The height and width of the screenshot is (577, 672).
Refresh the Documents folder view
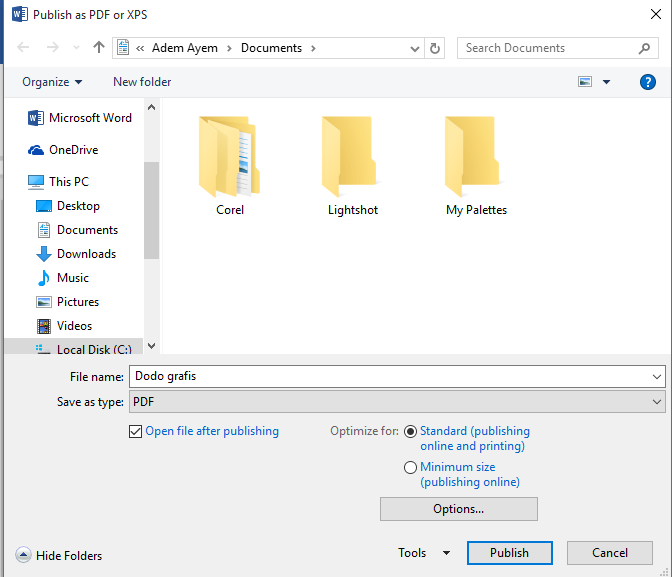[435, 48]
